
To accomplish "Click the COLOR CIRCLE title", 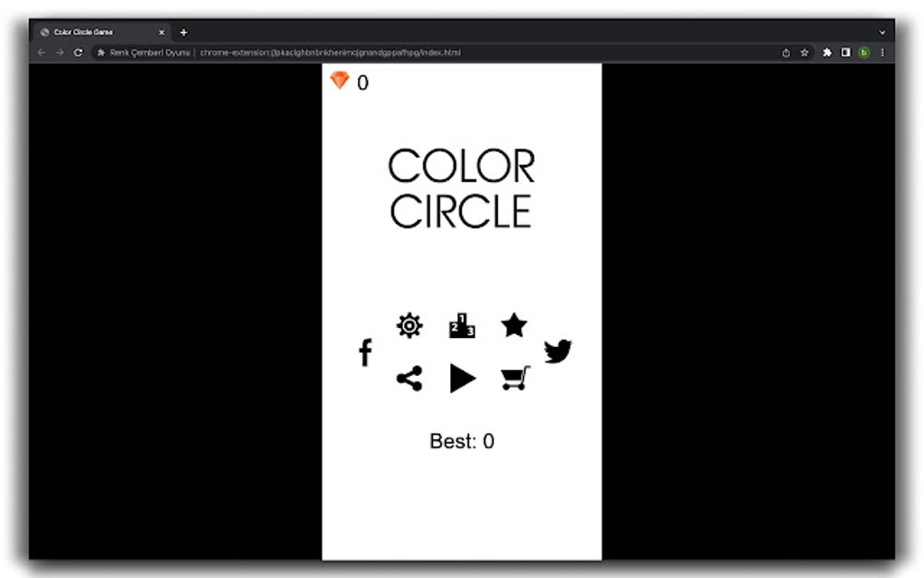I will (x=461, y=187).
